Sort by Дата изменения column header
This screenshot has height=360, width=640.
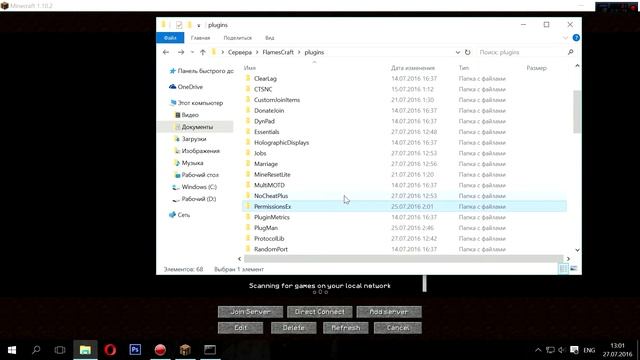[x=413, y=68]
